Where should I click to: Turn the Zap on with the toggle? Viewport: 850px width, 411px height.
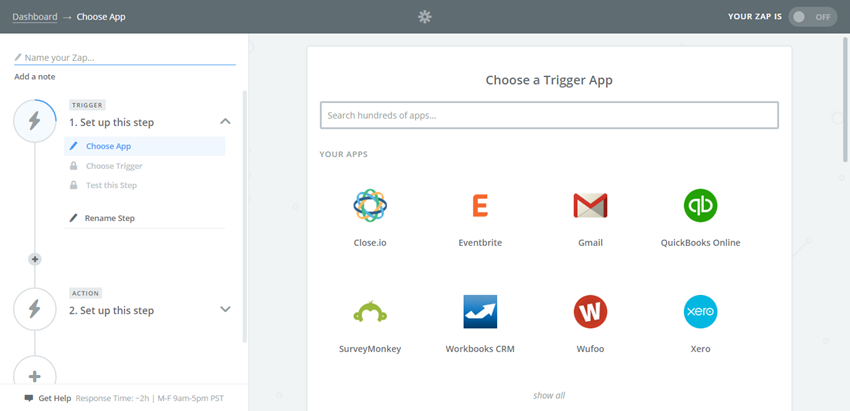(x=812, y=17)
